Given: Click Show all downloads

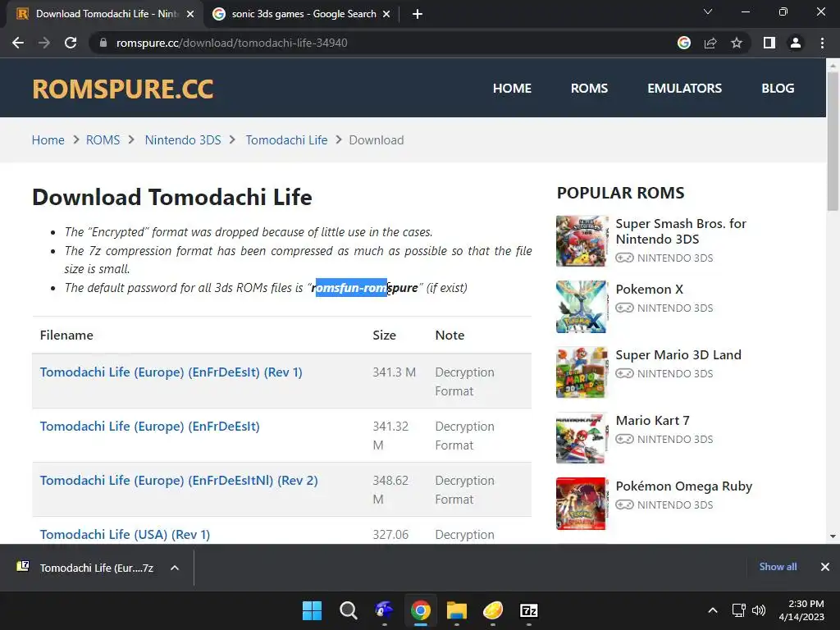Looking at the screenshot, I should [x=778, y=567].
